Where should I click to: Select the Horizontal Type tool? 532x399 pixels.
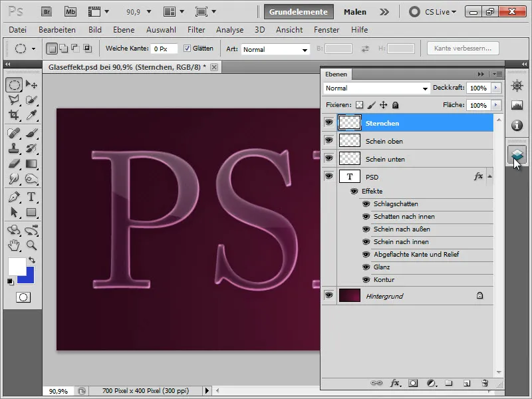(31, 197)
